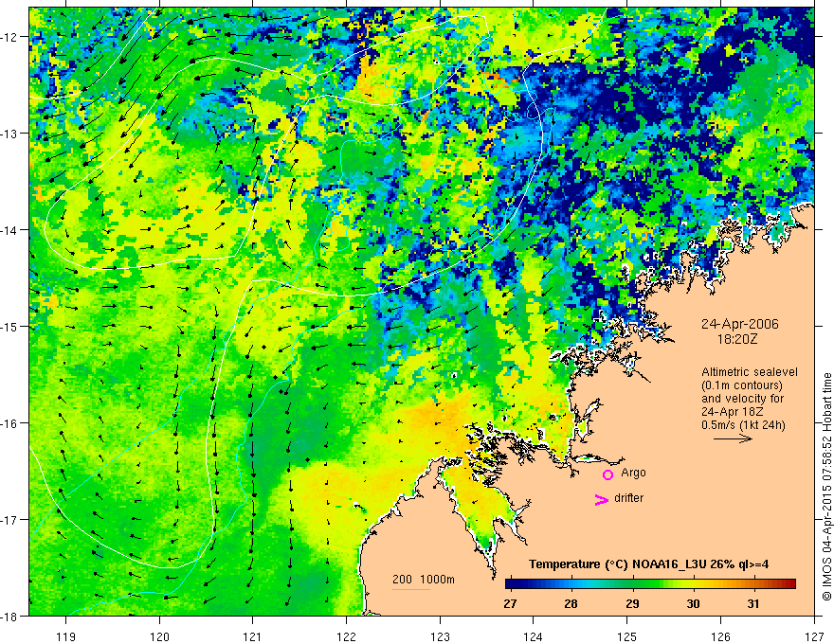The image size is (834, 644).
Task: Click the longitude axis label "121"
Action: click(253, 636)
